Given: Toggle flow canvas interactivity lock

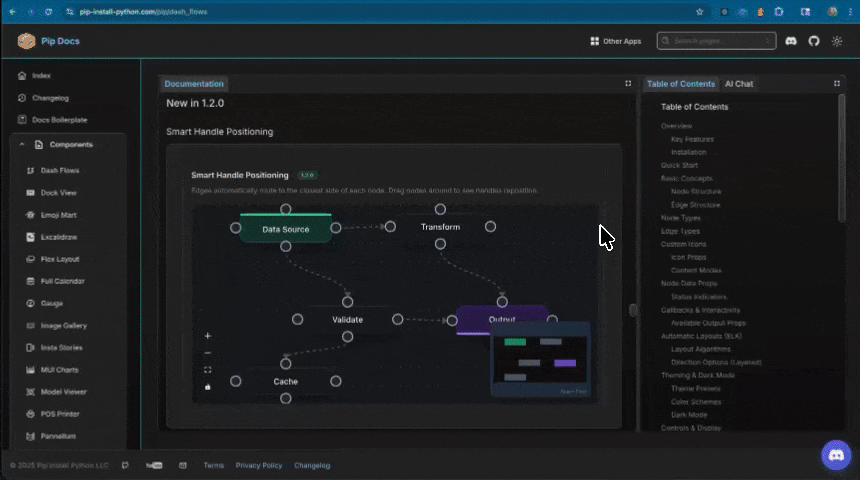Looking at the screenshot, I should click(207, 387).
